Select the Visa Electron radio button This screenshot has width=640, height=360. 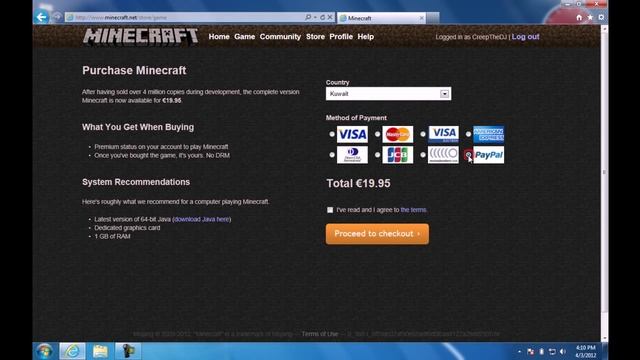point(423,134)
